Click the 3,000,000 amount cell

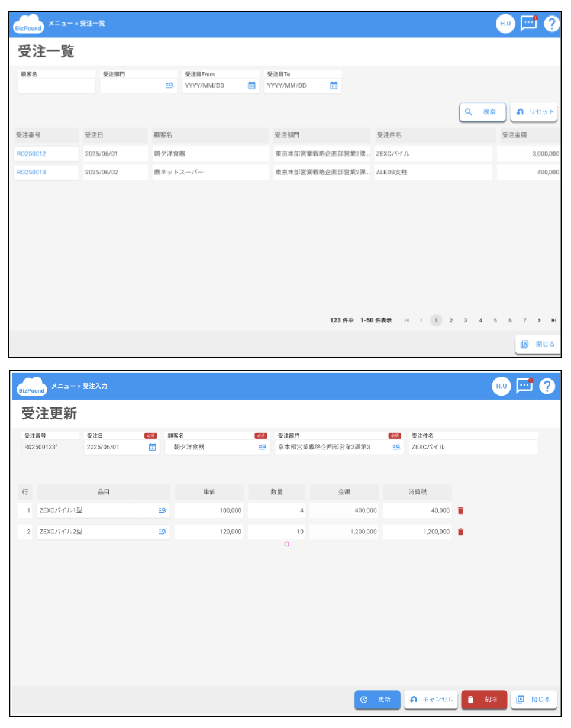click(528, 154)
